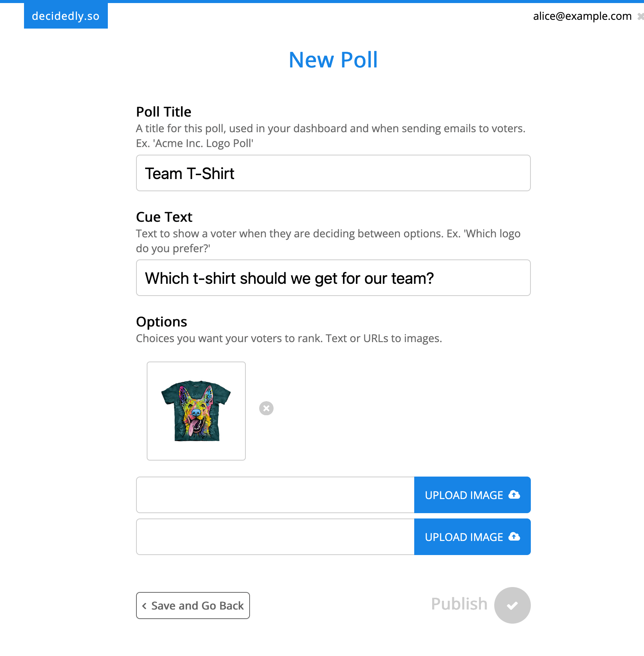The height and width of the screenshot is (656, 644).
Task: Click the first empty option text field
Action: click(275, 495)
